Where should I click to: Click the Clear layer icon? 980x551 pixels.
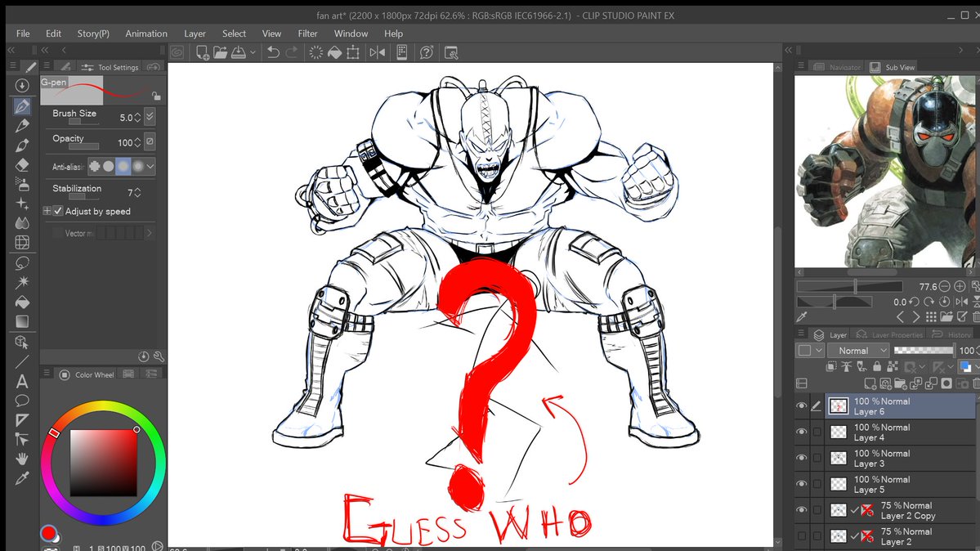coord(316,52)
